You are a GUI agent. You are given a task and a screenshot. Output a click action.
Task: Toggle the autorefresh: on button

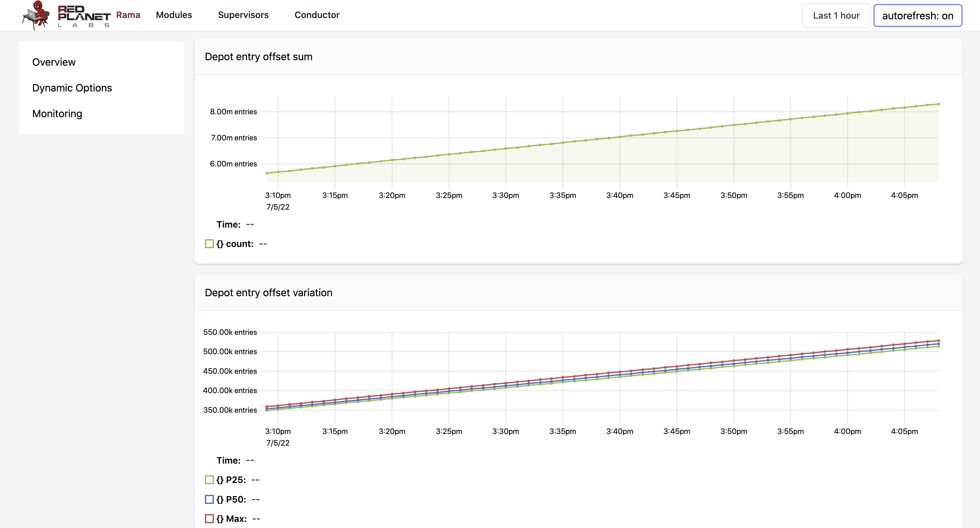point(918,15)
